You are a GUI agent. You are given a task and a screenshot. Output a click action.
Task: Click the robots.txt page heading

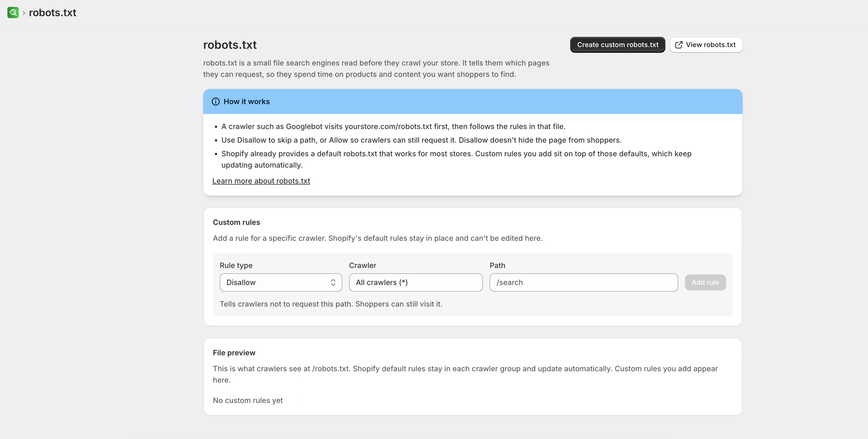230,45
